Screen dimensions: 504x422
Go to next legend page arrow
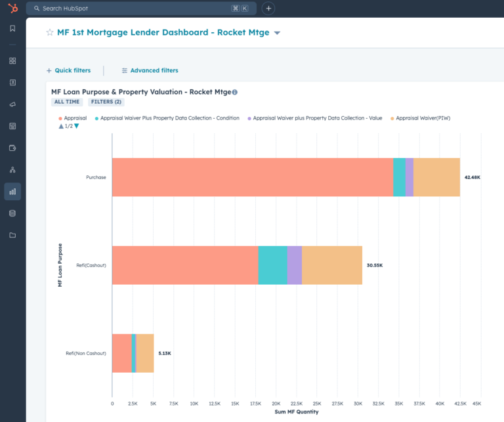[77, 126]
